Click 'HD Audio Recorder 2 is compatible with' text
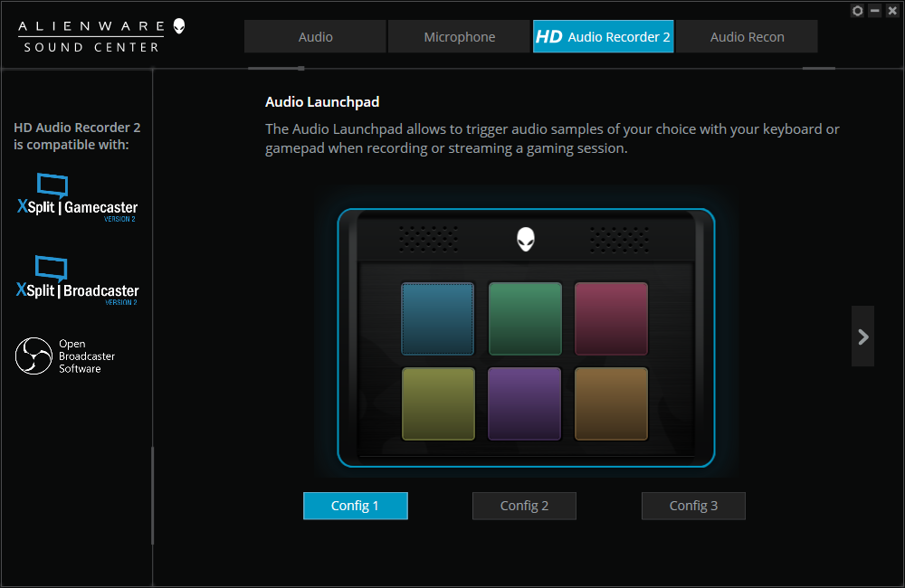This screenshot has height=588, width=905. click(77, 137)
